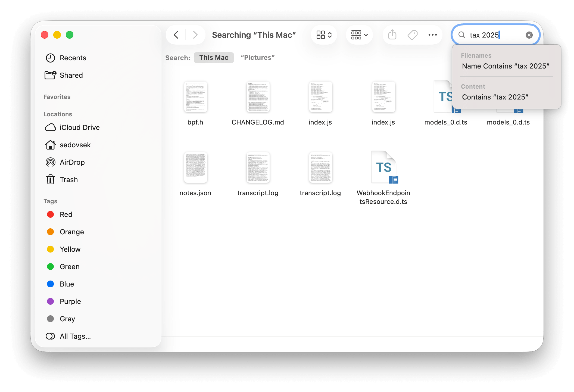The image size is (574, 392).
Task: Open the Tags editor from the toolbar
Action: [x=412, y=35]
